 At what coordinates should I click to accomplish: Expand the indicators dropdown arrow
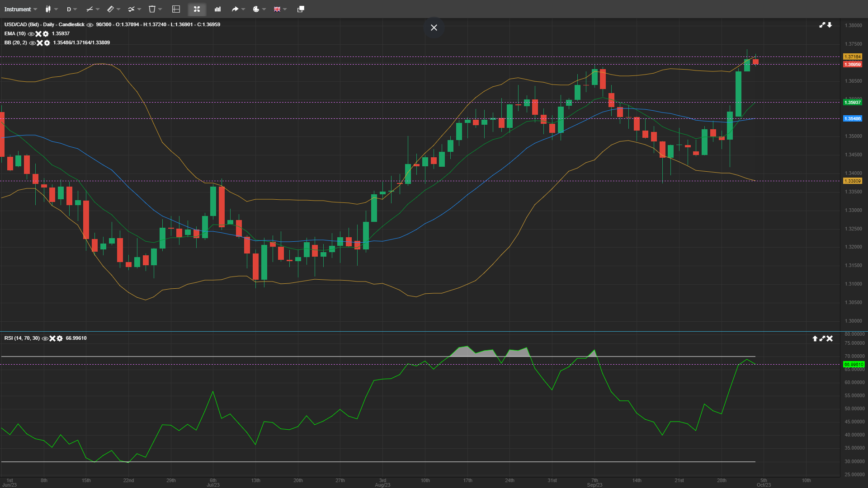(x=139, y=9)
